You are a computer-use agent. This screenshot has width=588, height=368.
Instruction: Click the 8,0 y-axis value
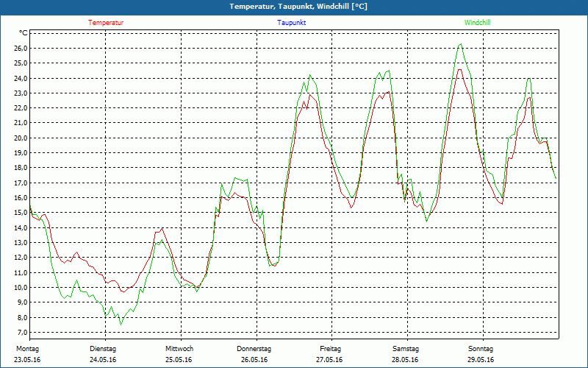(23, 317)
